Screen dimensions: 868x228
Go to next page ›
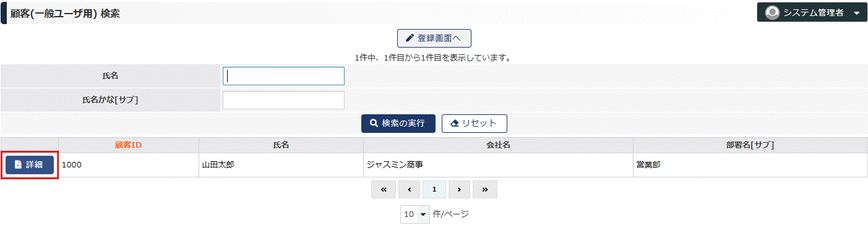459,190
